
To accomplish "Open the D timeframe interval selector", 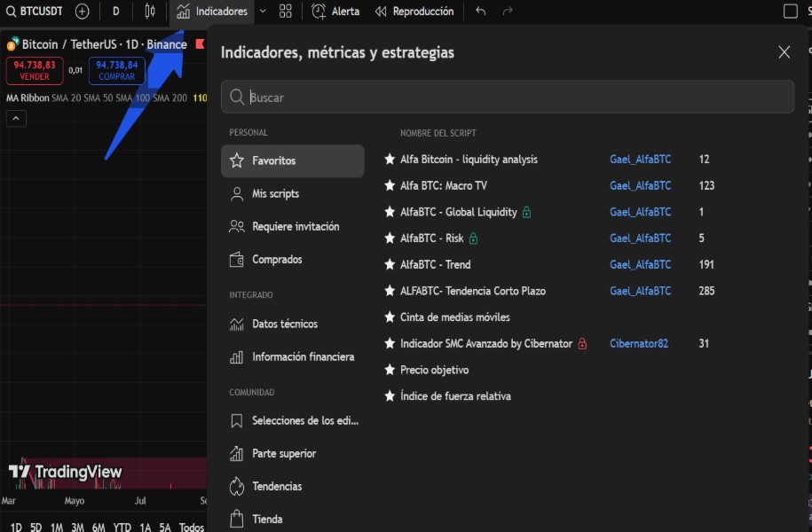I will pos(115,12).
